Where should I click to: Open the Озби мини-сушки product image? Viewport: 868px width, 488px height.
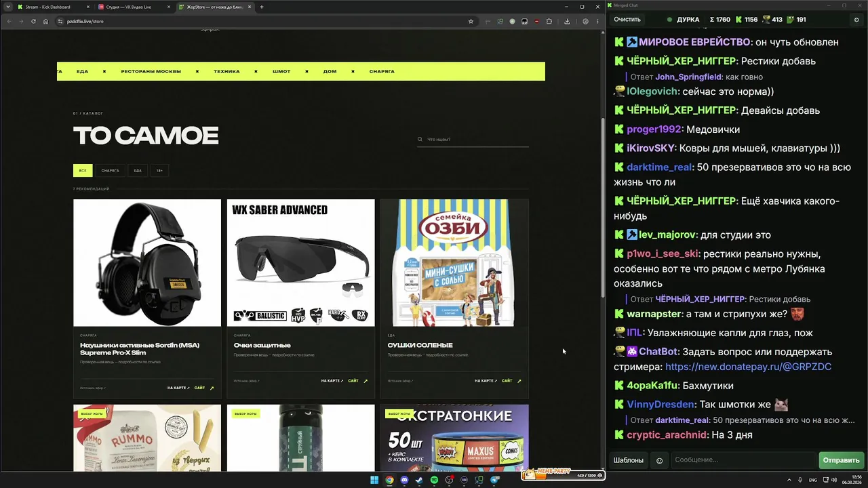454,263
